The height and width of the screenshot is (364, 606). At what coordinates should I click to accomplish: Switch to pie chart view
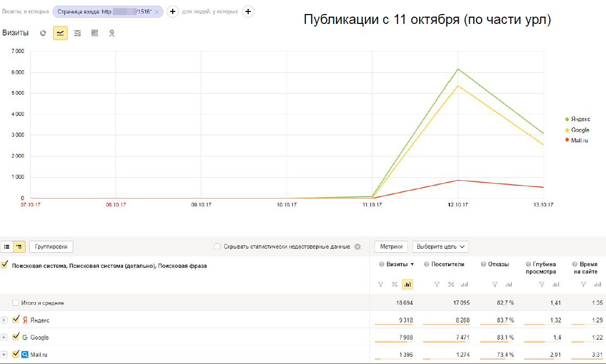click(43, 33)
